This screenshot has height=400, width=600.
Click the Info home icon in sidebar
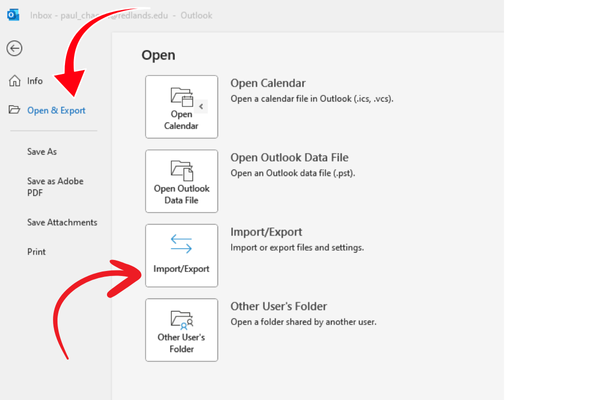[13, 80]
